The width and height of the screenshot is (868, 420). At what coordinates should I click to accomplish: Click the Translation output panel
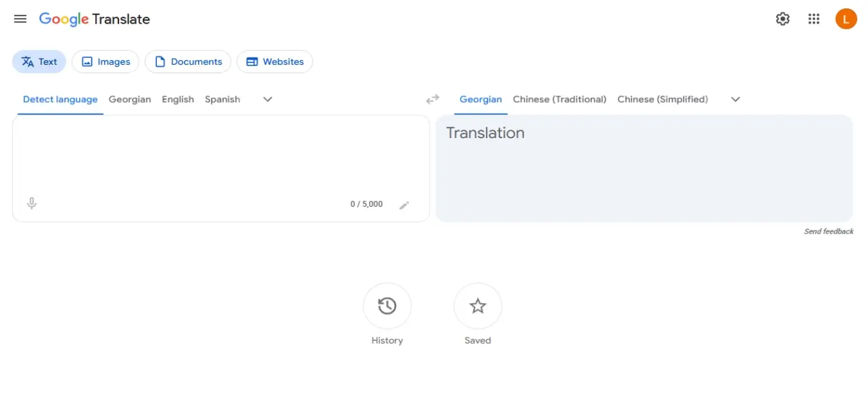click(644, 168)
